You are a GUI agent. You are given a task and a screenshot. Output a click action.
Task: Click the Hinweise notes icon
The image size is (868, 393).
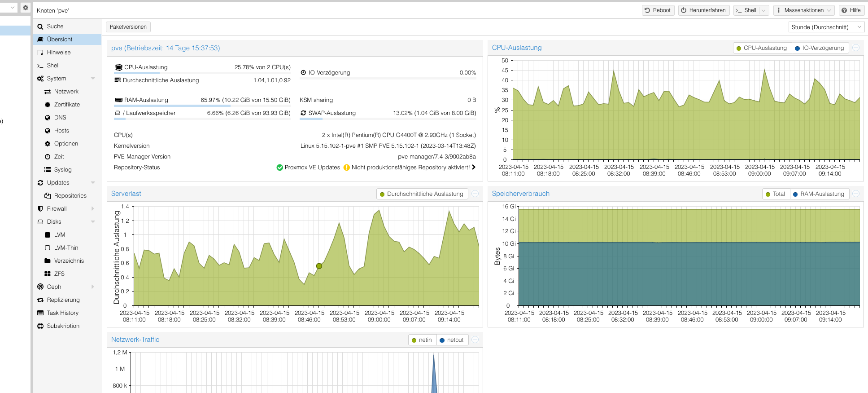pyautogui.click(x=40, y=53)
